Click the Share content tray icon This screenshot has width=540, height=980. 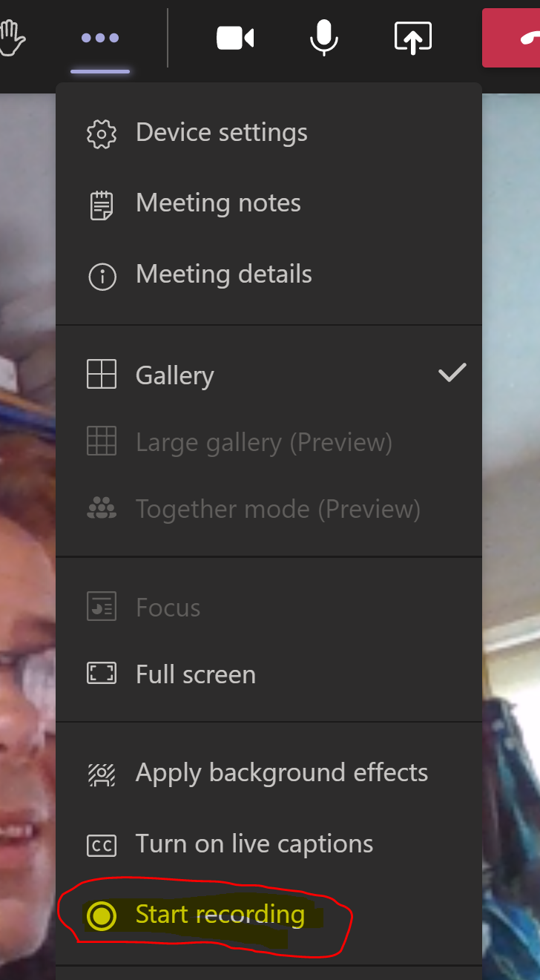[x=413, y=38]
